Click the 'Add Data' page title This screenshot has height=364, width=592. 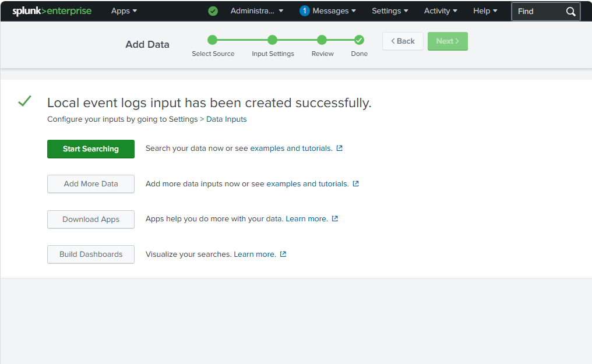[147, 44]
